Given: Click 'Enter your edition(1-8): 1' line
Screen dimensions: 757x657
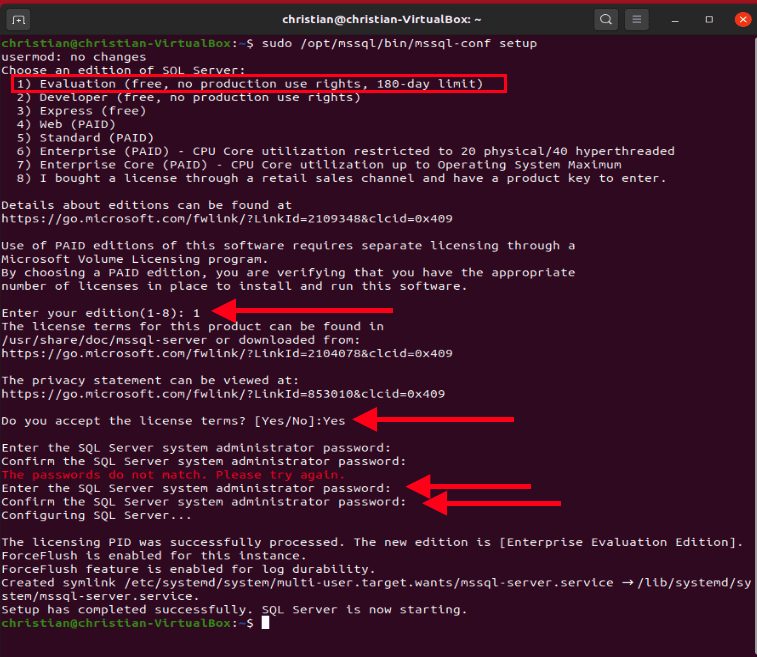Looking at the screenshot, I should click(100, 313).
